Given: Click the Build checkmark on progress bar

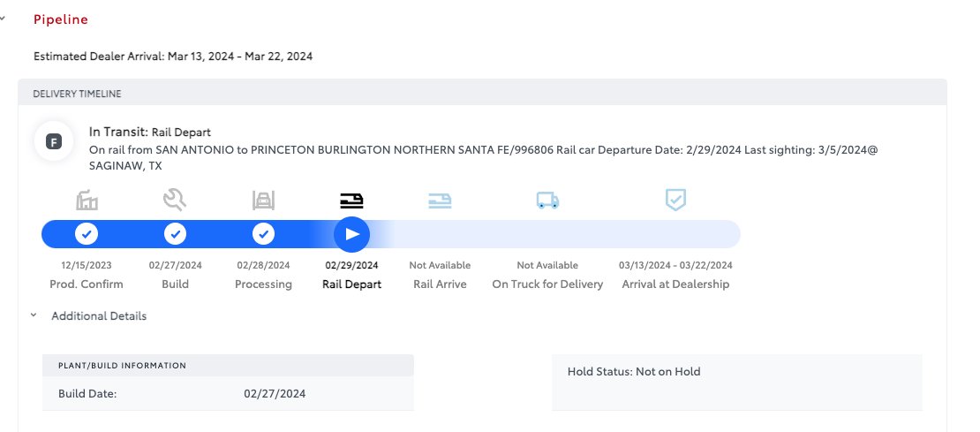Looking at the screenshot, I should pyautogui.click(x=175, y=234).
